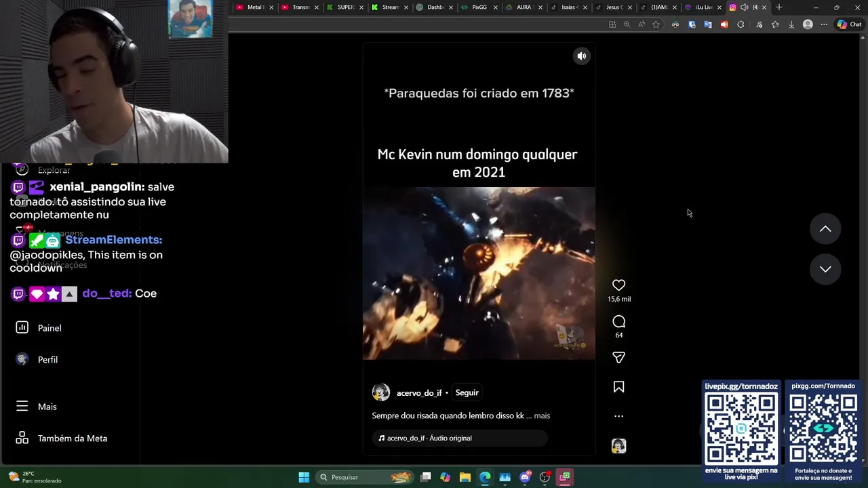Click the StreamElements name in the chat overlay

(113, 240)
